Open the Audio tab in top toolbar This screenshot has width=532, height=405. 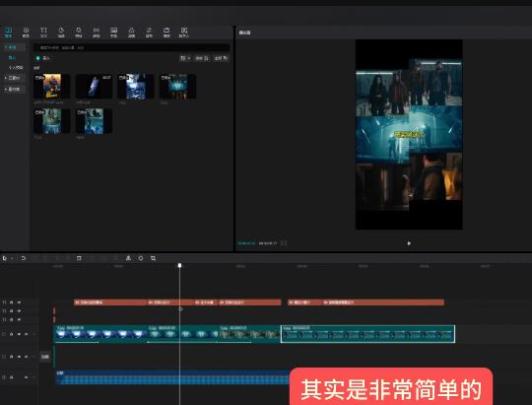click(26, 33)
